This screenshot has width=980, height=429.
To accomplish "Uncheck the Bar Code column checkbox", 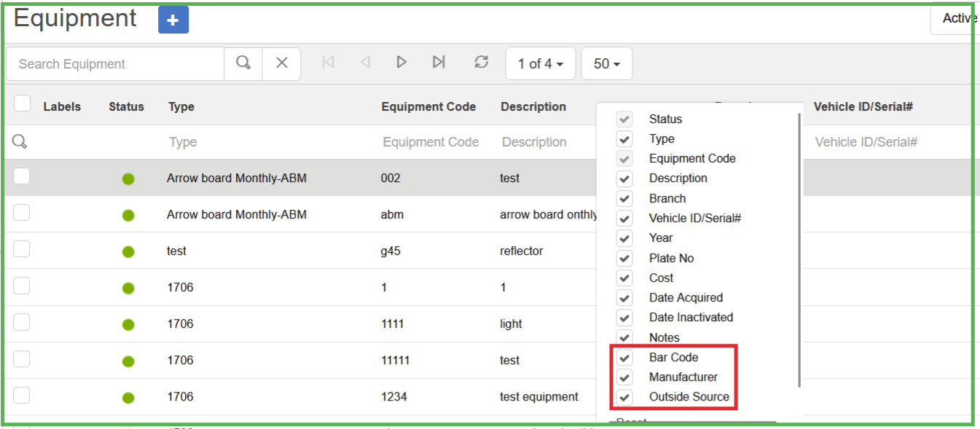I will 624,358.
